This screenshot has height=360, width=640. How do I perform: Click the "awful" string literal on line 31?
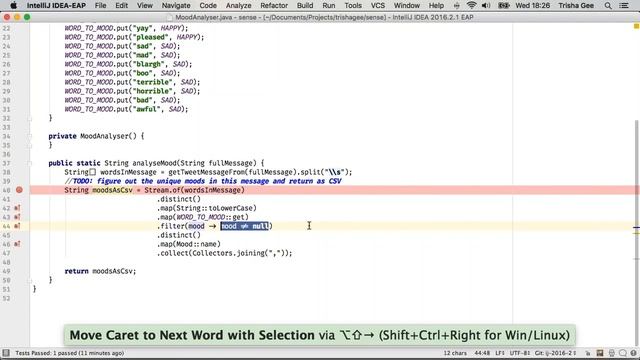147,109
